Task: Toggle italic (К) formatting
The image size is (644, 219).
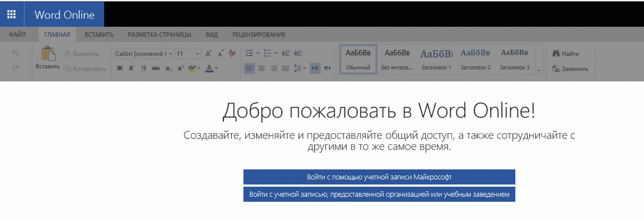Action: (131, 68)
